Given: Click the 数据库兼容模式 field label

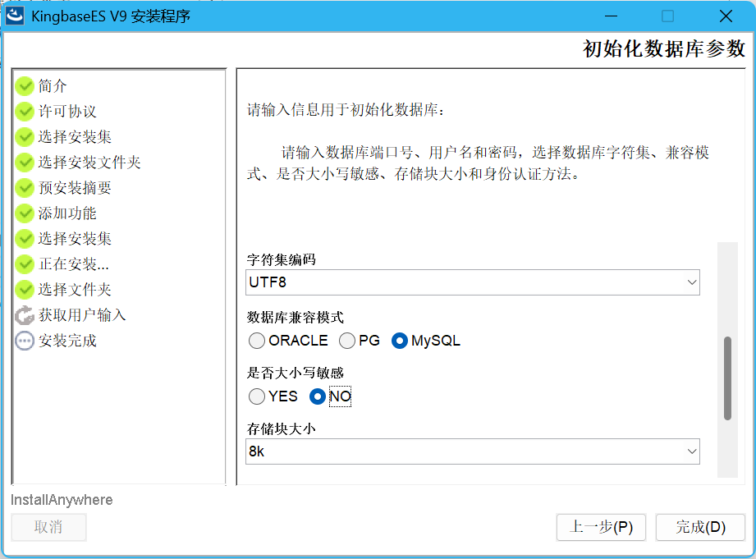Looking at the screenshot, I should pos(295,317).
